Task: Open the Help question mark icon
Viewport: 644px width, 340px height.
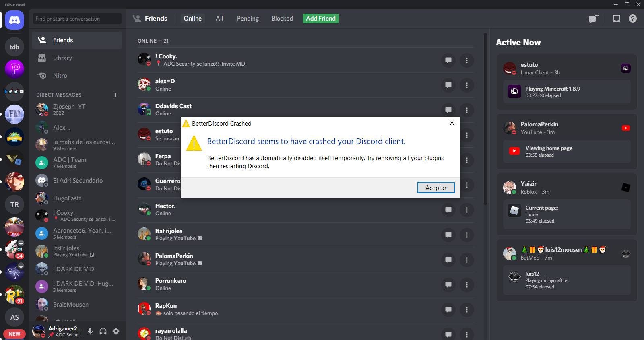Action: click(633, 19)
